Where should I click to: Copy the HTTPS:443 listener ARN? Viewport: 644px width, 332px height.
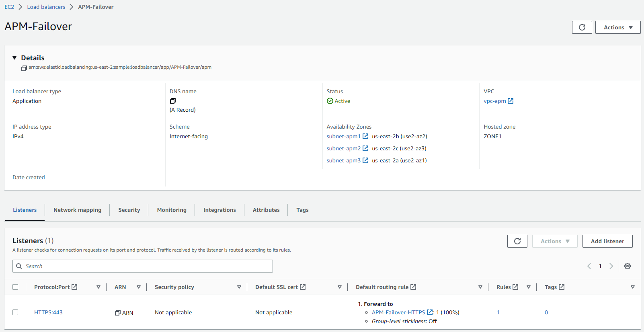coord(118,313)
